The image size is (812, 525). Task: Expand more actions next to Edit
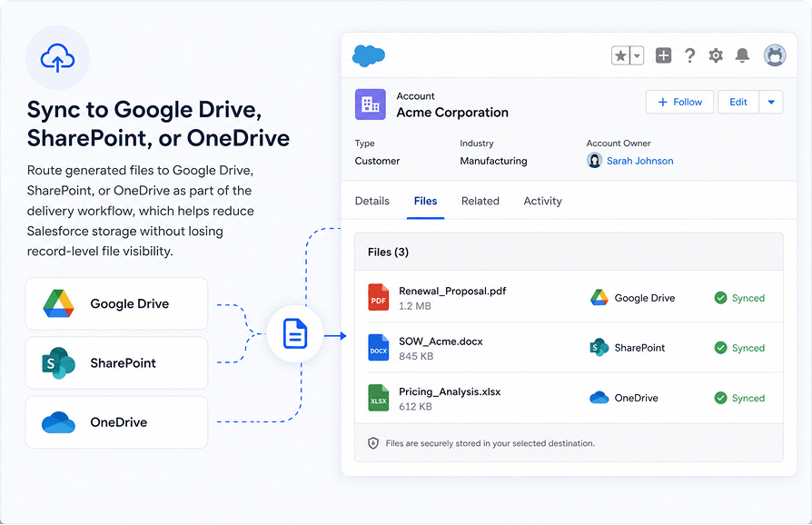click(x=771, y=102)
